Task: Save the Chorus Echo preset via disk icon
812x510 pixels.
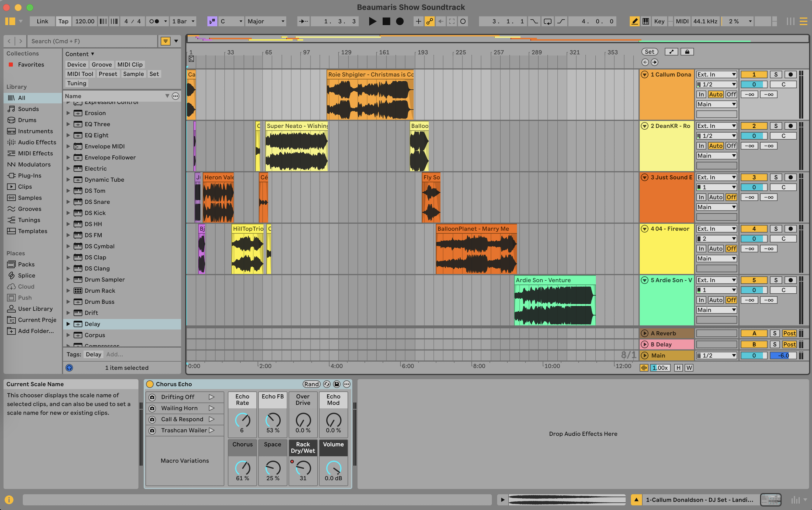Action: [x=336, y=384]
